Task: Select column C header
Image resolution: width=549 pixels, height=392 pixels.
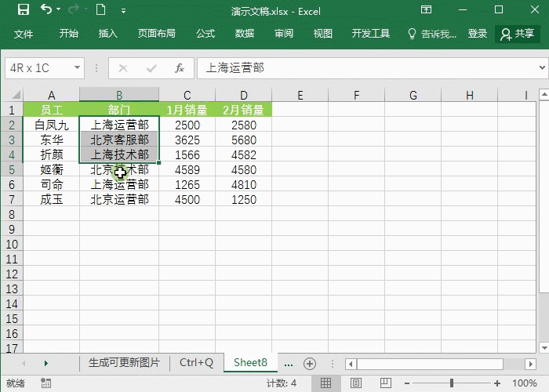Action: pyautogui.click(x=187, y=95)
